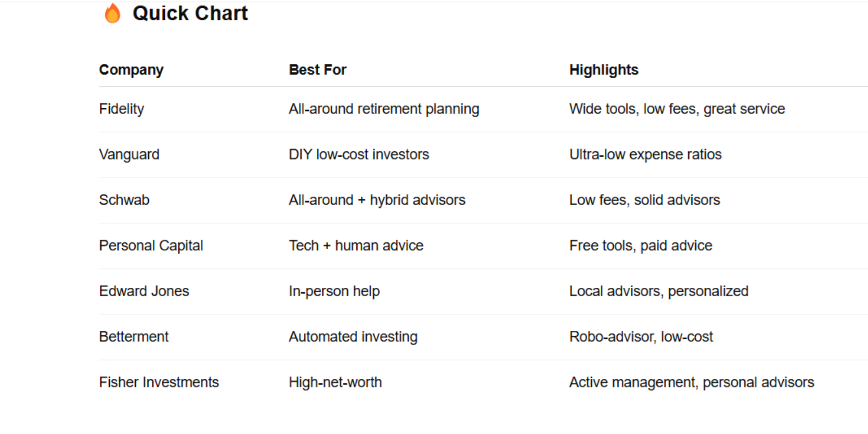Click the Highlights column header
This screenshot has width=868, height=434.
point(603,70)
